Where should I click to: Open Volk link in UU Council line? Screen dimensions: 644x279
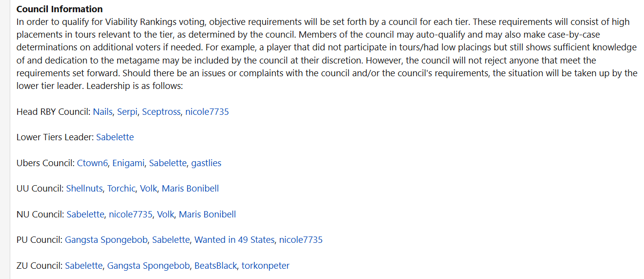[x=148, y=188]
